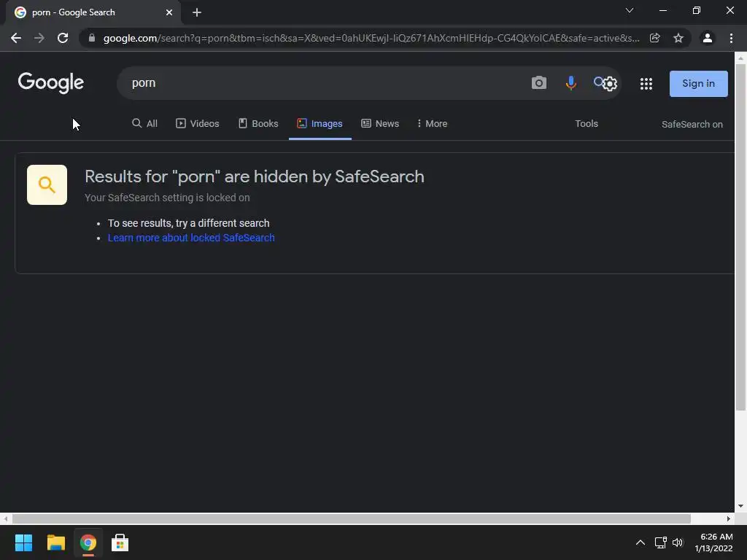
Task: Open the search Tools options
Action: pyautogui.click(x=587, y=124)
